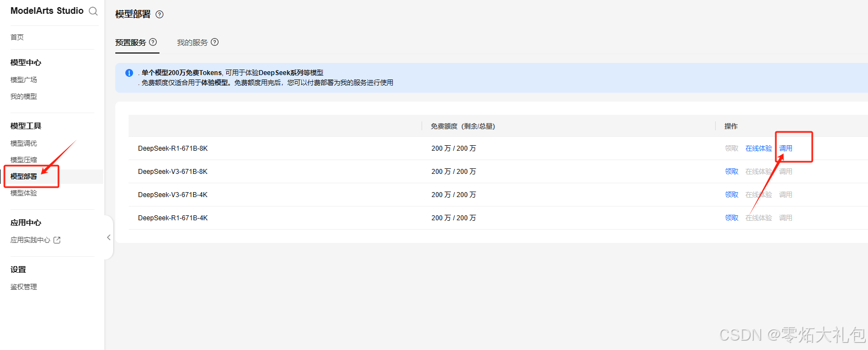Image resolution: width=868 pixels, height=350 pixels.
Task: Click 模型部署 page title
Action: tap(133, 14)
